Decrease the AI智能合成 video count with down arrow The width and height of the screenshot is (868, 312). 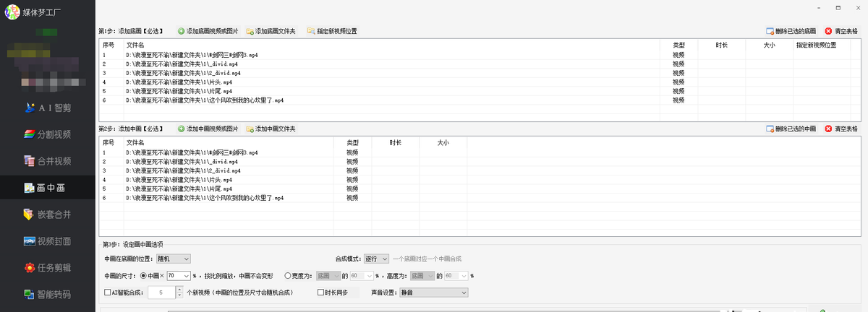179,295
